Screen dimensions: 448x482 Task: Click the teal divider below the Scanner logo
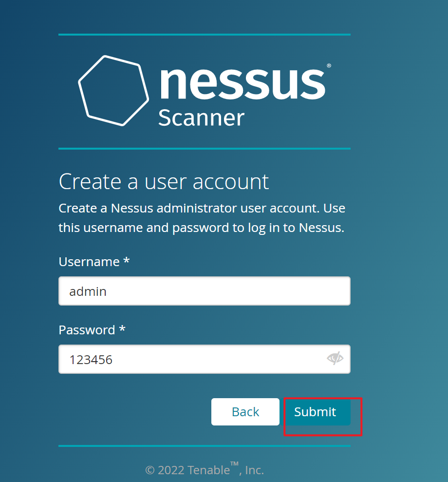205,149
